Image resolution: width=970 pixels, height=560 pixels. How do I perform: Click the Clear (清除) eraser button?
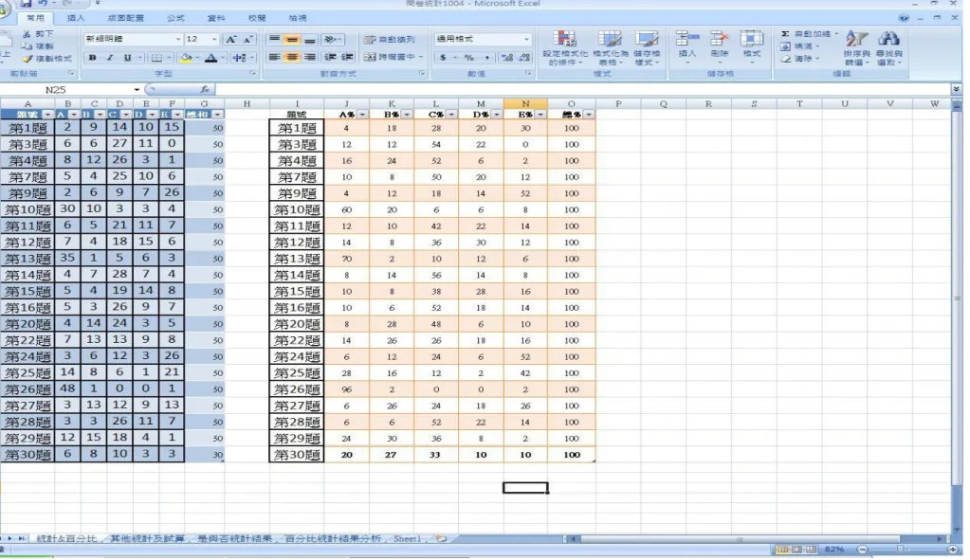point(798,59)
